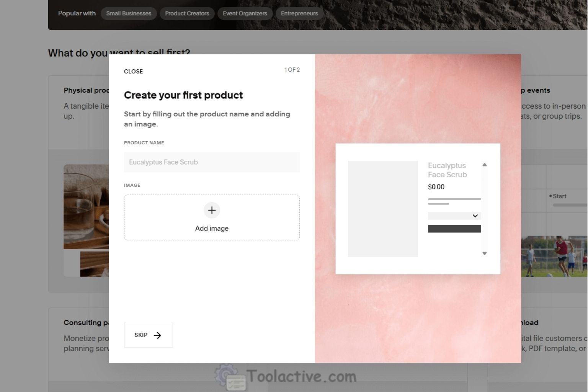
Task: Open the step indicator showing 1 OF 2
Action: point(292,70)
